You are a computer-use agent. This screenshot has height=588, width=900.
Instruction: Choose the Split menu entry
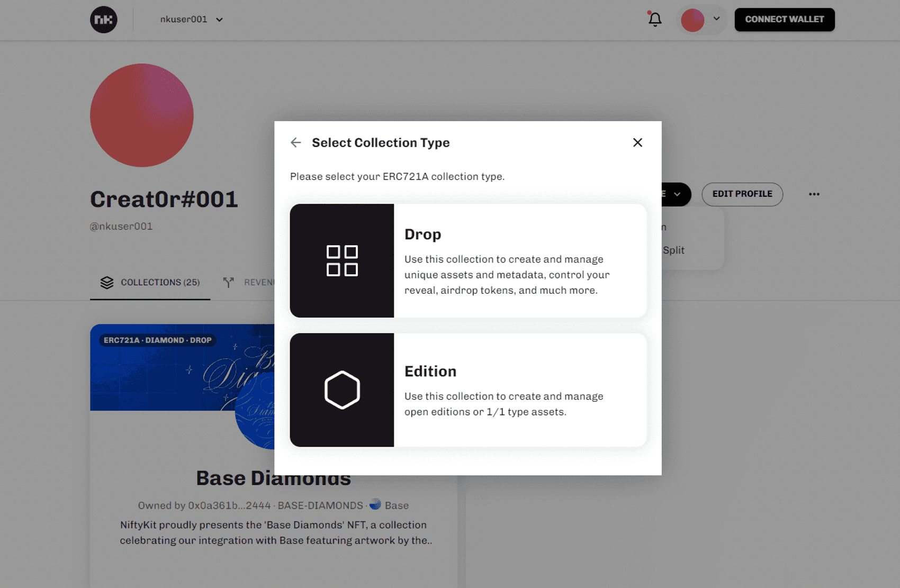pos(673,250)
